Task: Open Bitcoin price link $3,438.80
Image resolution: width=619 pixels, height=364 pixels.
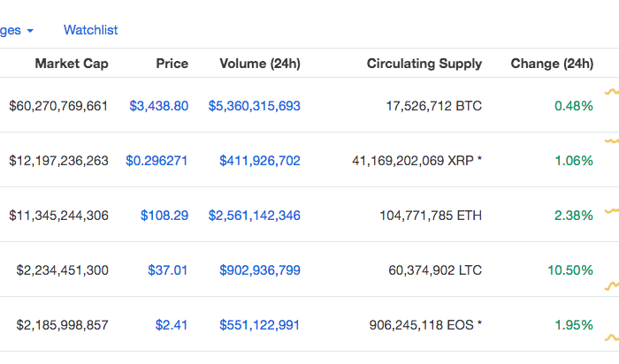Action: pos(158,106)
